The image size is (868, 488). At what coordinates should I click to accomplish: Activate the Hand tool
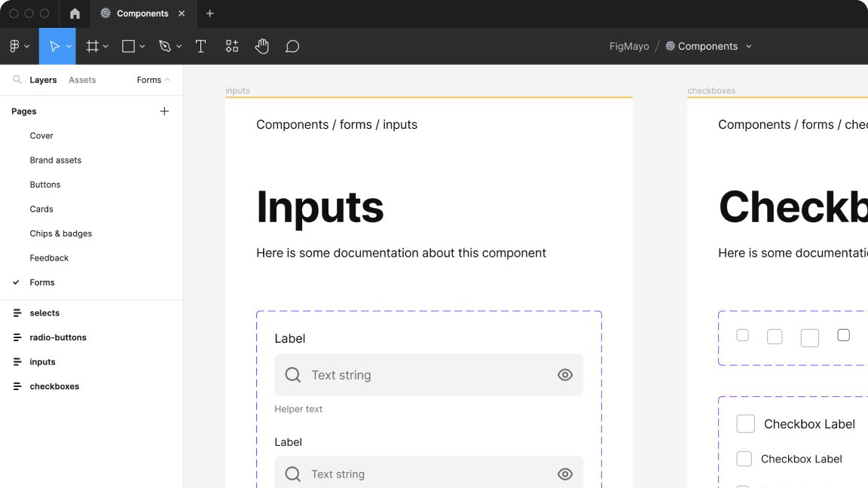coord(261,46)
